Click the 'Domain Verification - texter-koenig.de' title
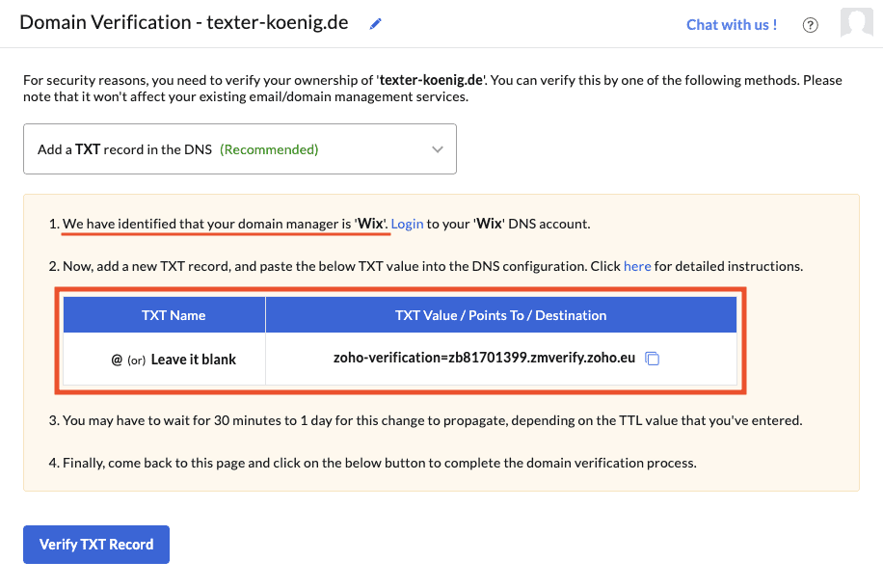The width and height of the screenshot is (883, 588). pos(184,22)
